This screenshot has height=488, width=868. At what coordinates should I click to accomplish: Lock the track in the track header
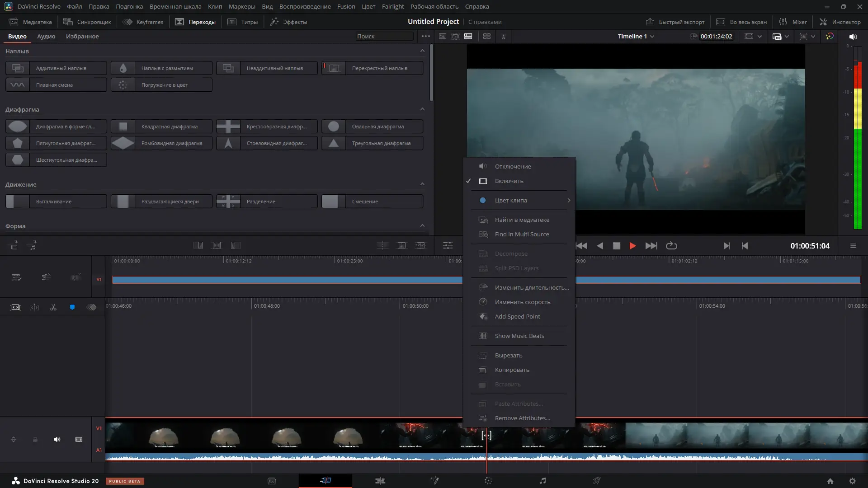point(35,439)
